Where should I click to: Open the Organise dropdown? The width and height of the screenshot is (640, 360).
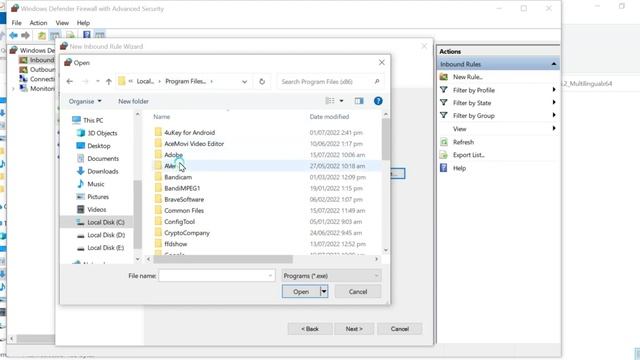coord(85,101)
